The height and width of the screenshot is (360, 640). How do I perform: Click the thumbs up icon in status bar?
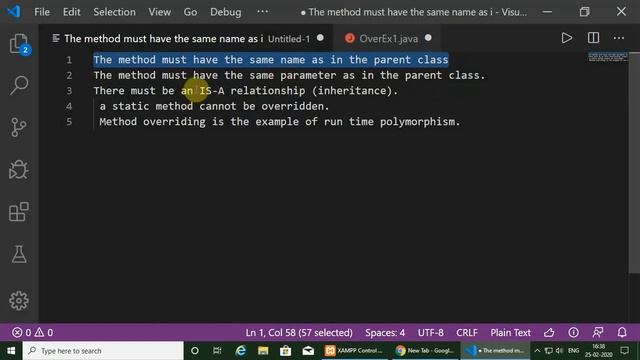[x=549, y=333]
